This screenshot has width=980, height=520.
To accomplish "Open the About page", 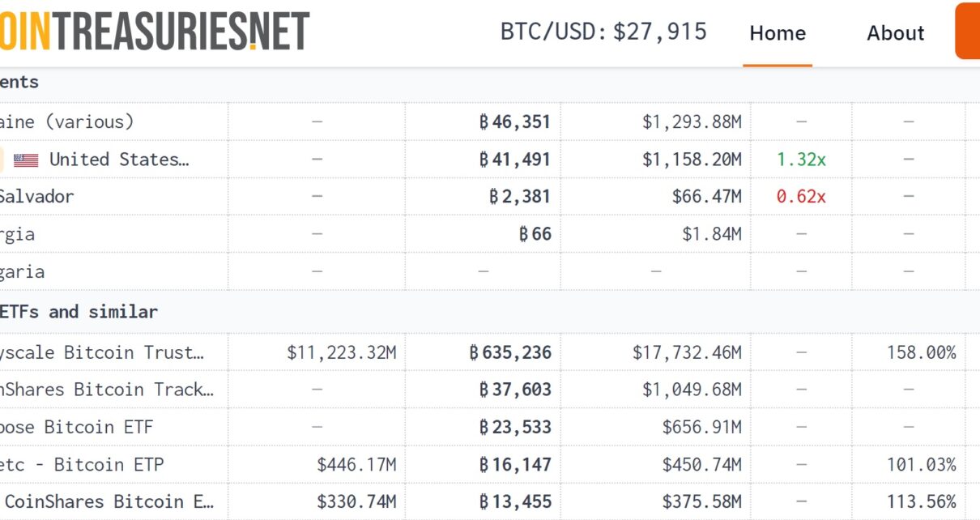I will pyautogui.click(x=895, y=33).
